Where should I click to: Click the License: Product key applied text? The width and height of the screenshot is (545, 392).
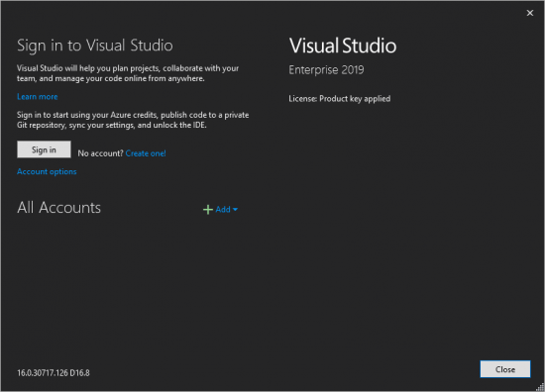pyautogui.click(x=340, y=99)
